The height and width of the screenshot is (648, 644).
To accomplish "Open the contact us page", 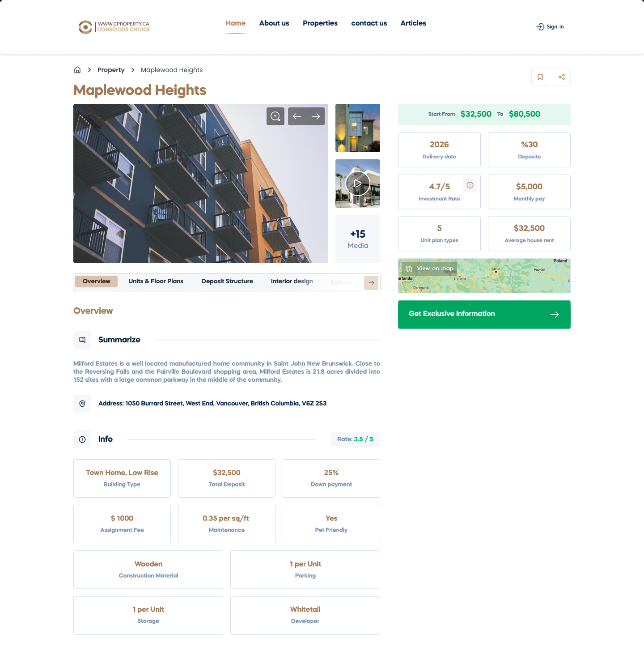I will [369, 23].
